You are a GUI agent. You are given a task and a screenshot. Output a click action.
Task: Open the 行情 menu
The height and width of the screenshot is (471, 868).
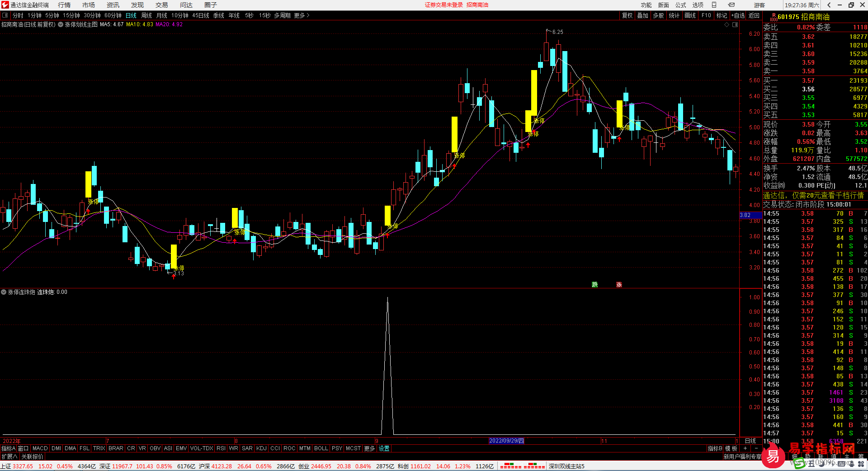click(64, 5)
